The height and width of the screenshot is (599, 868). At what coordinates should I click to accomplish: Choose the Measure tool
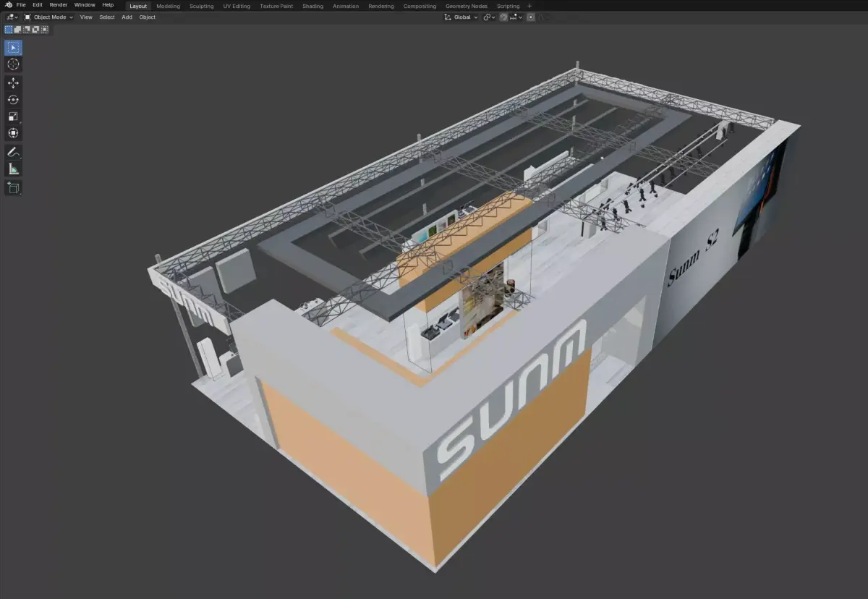[x=13, y=169]
